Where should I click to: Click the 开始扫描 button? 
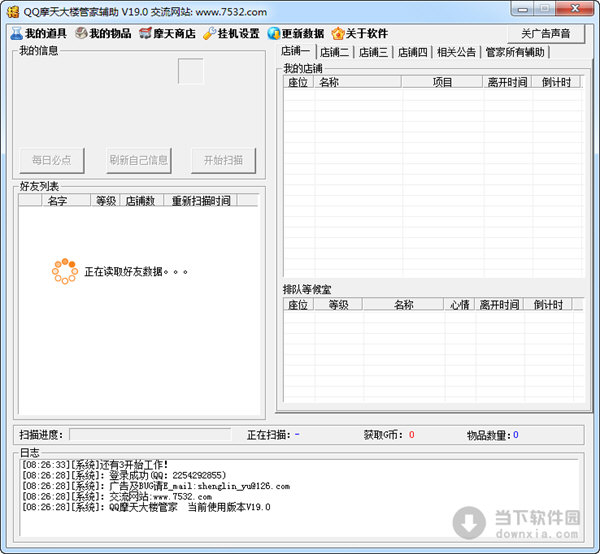coord(223,160)
